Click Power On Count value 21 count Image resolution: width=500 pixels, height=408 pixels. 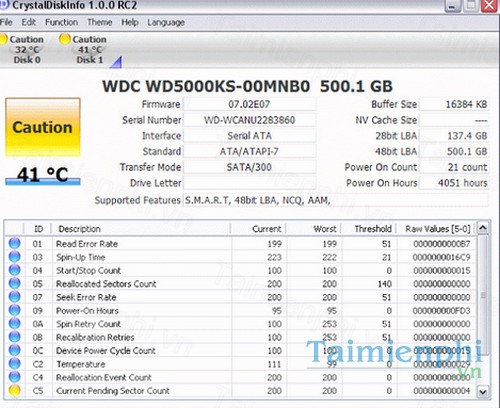click(454, 167)
